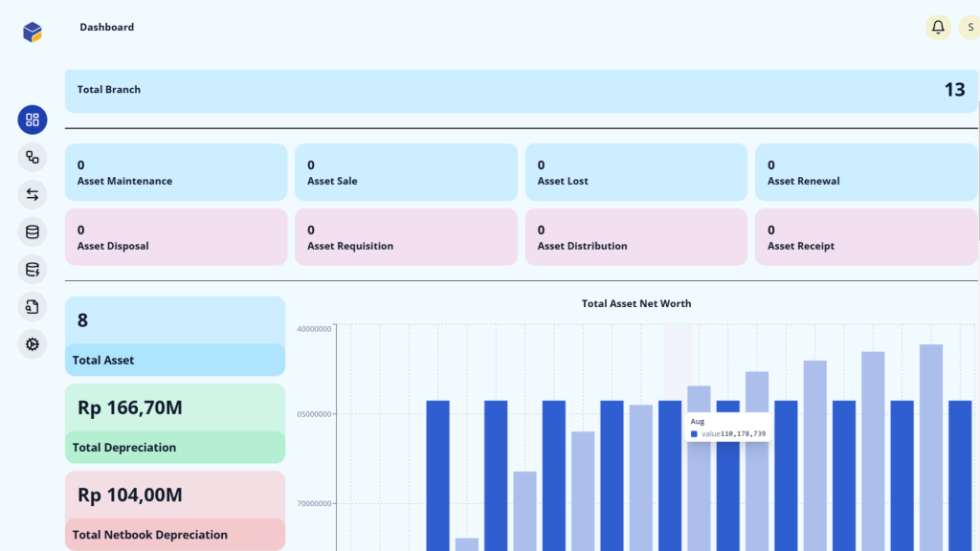Select the transfer arrows sidebar icon
The image size is (980, 551).
click(x=33, y=194)
